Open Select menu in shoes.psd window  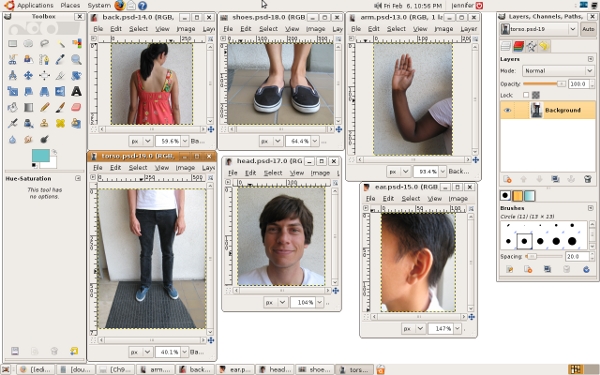click(268, 29)
